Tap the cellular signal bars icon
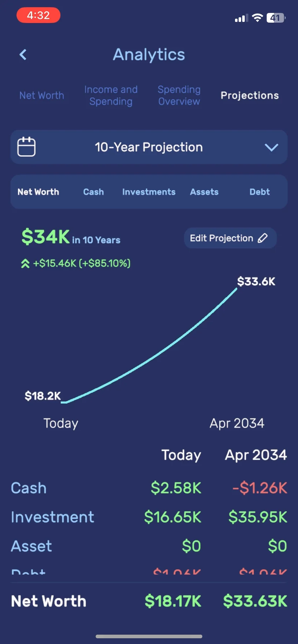This screenshot has width=298, height=644. click(x=241, y=18)
